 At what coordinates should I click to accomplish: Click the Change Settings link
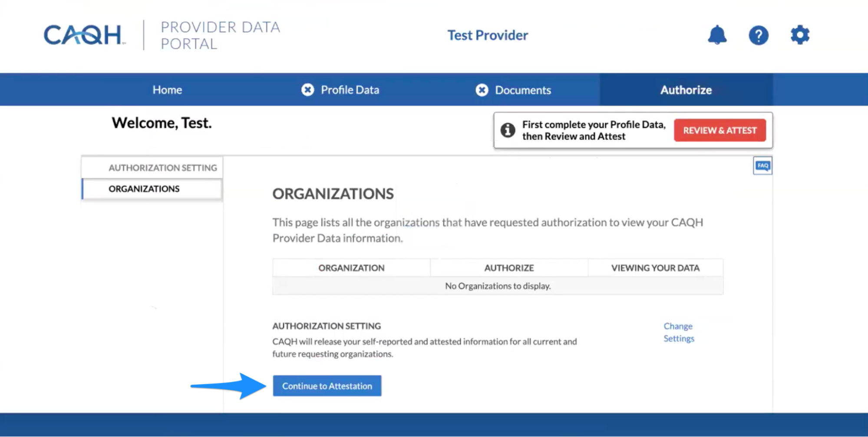pos(679,332)
